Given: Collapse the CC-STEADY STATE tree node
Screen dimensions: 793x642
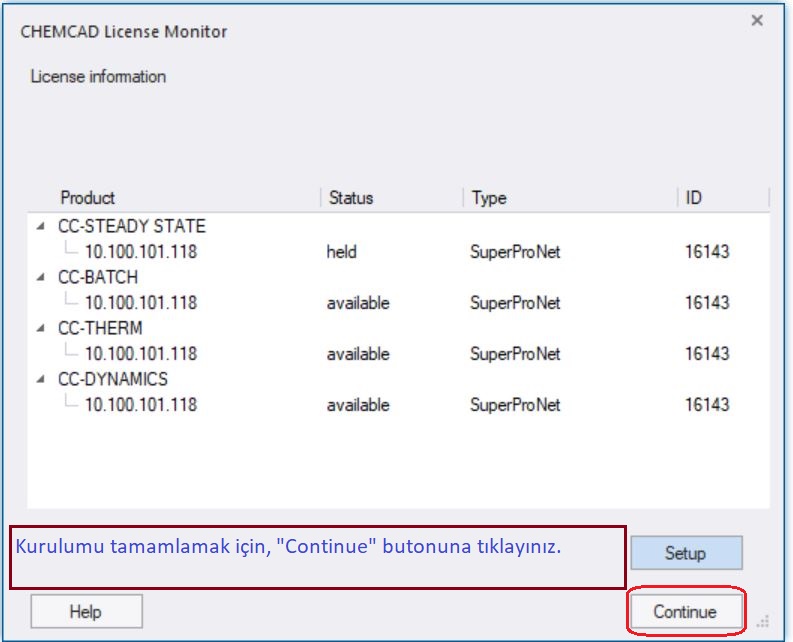Looking at the screenshot, I should [41, 226].
